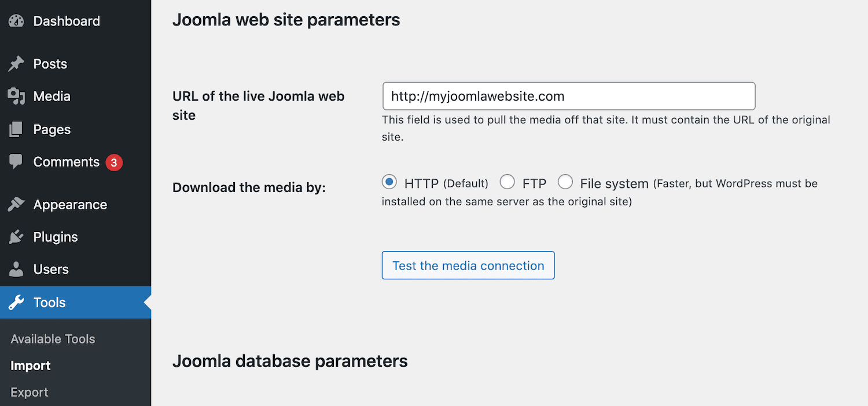Select the Posts pushpin icon

[16, 64]
